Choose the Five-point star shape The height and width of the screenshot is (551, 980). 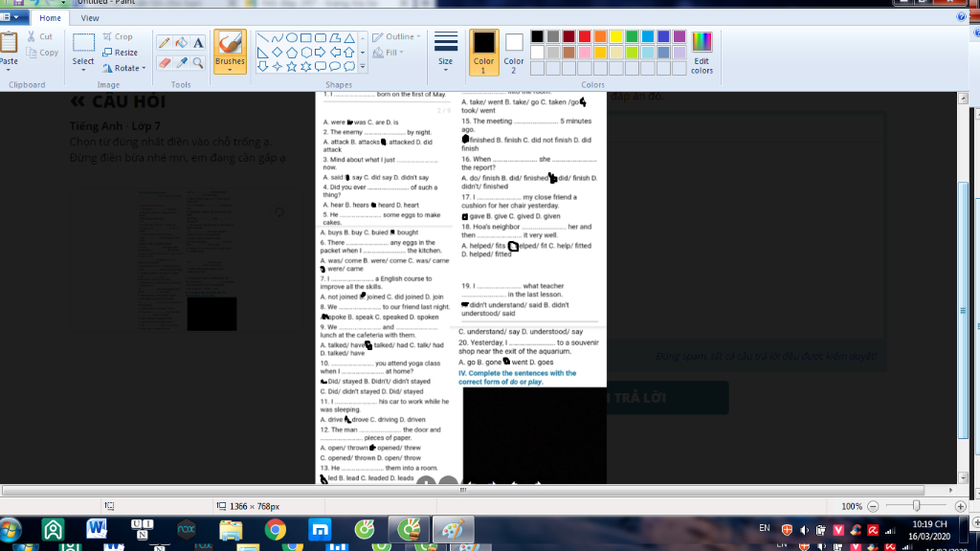[291, 66]
